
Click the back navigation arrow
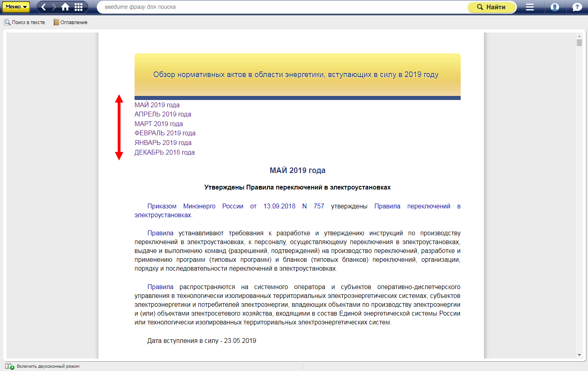click(43, 7)
